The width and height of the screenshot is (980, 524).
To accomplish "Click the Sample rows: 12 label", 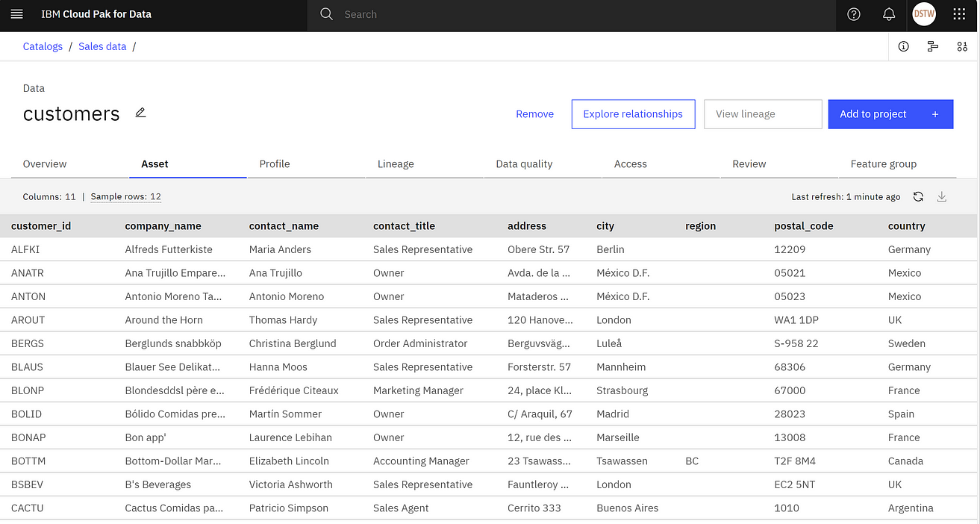I will point(125,197).
